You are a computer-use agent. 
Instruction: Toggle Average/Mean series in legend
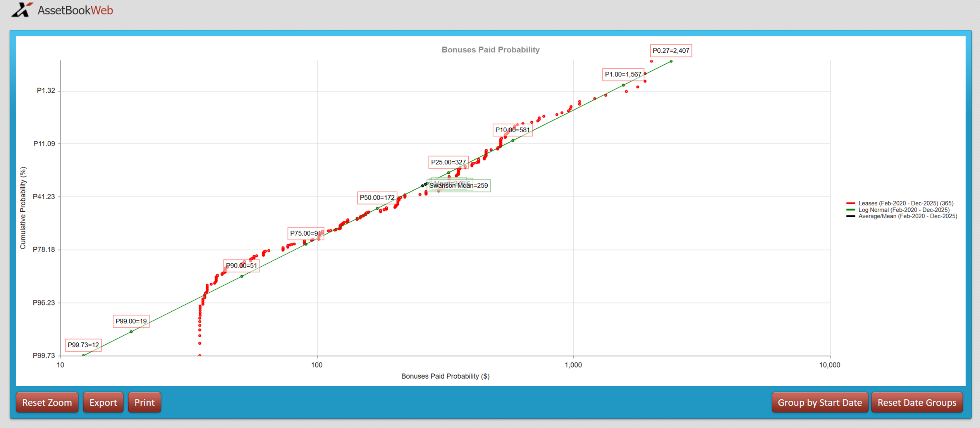click(x=907, y=216)
